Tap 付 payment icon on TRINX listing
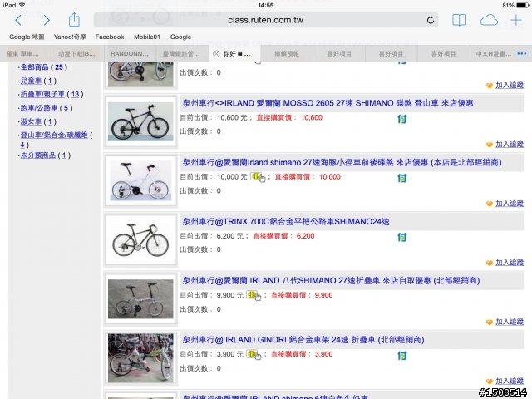532x399 pixels. click(x=402, y=237)
